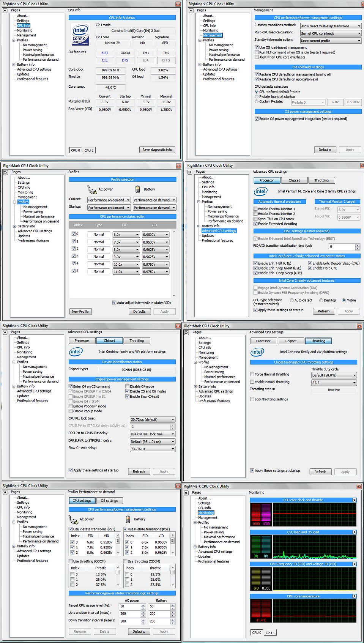Open Standby/hibernate action dropdown
Viewport: 364px width, 643px height.
click(x=331, y=41)
